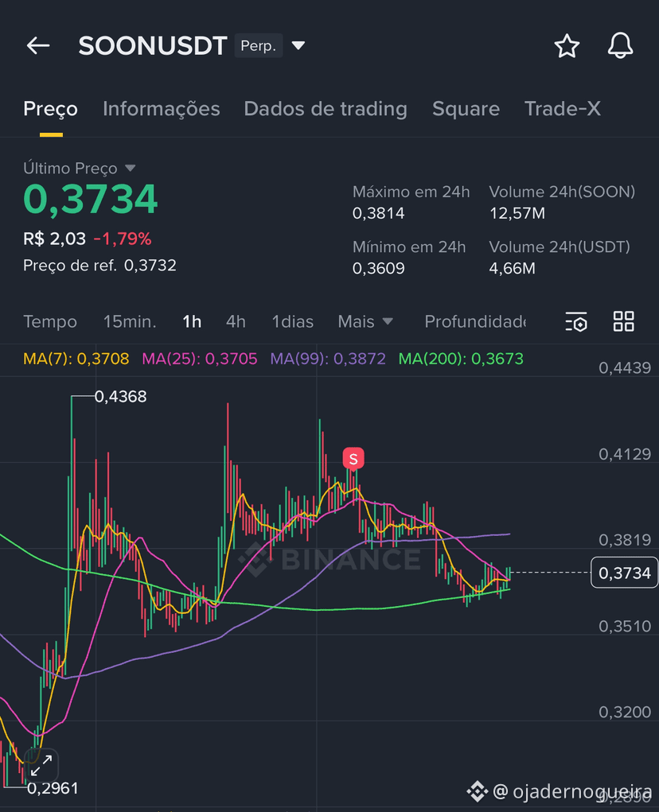Expand the chart to fullscreen
Viewport: 659px width, 812px height.
(41, 765)
